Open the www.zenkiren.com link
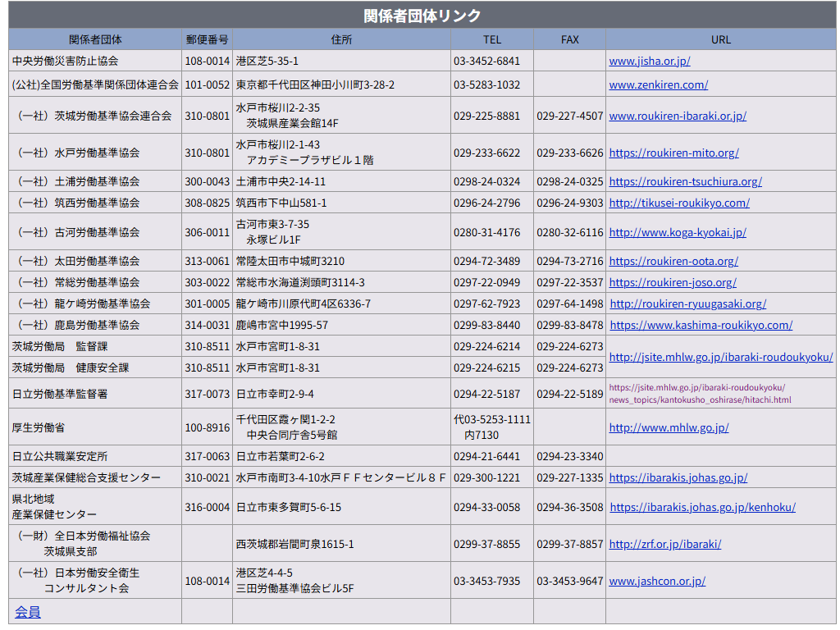This screenshot has height=630, width=840. (658, 84)
